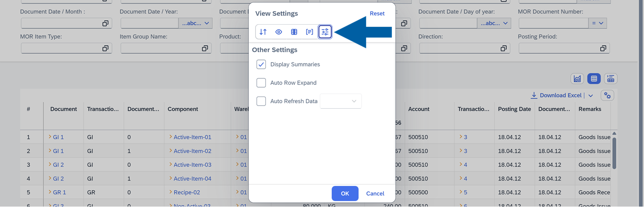The image size is (644, 207).
Task: Switch to hybrid table list view icon
Action: pos(610,79)
